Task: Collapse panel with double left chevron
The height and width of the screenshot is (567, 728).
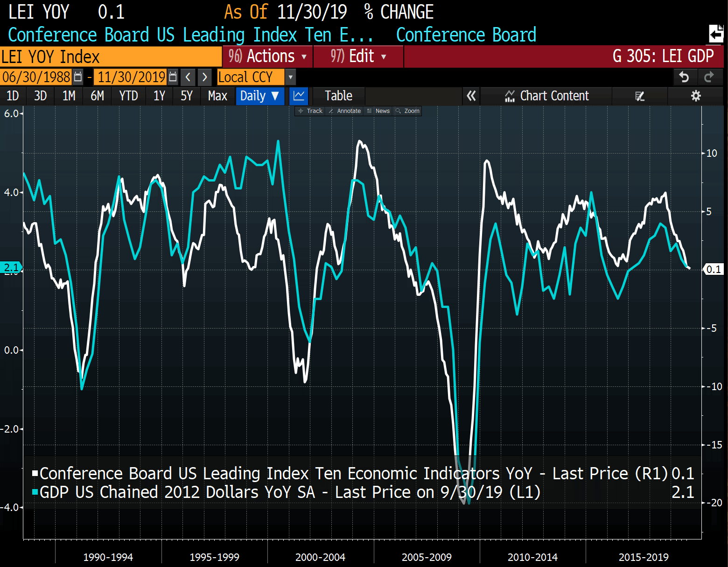Action: click(471, 96)
